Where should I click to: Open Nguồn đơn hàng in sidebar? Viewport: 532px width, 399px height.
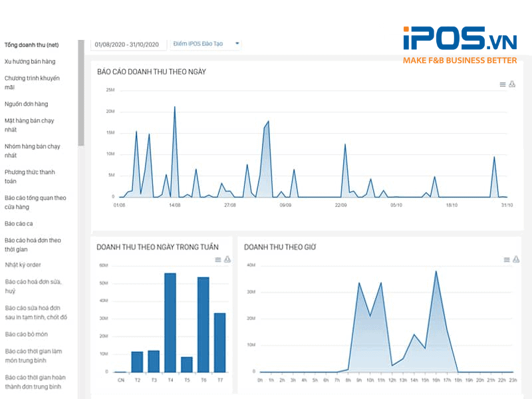27,104
